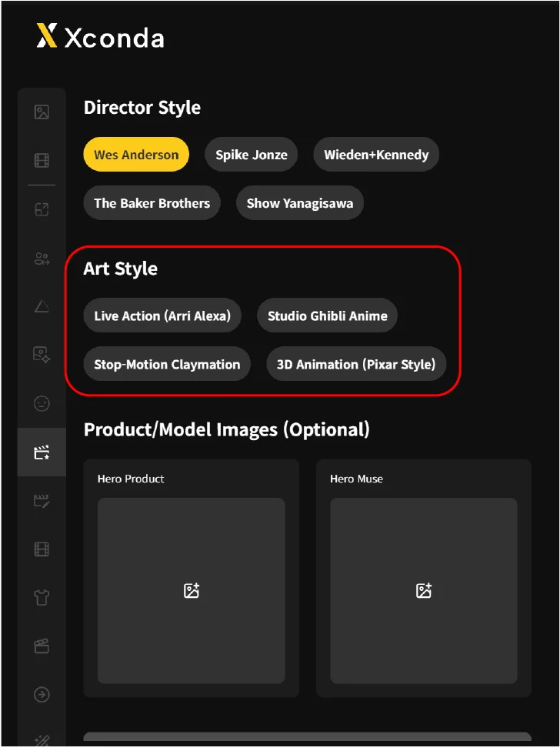Click the add-image icon under Hero Product

[192, 590]
